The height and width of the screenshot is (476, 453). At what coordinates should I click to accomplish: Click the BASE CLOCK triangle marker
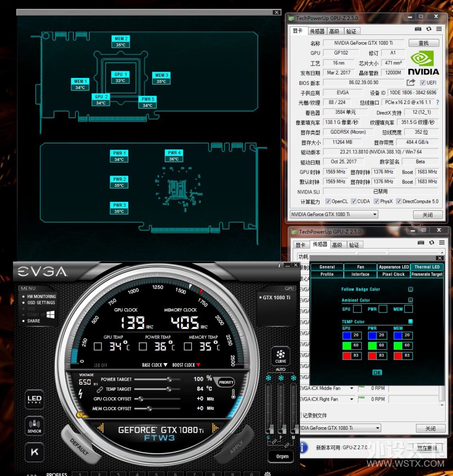pos(165,365)
